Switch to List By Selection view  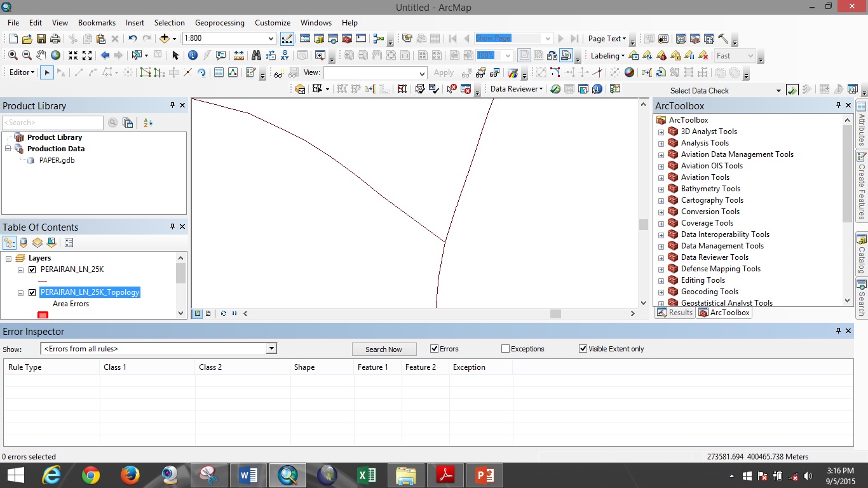pos(51,243)
